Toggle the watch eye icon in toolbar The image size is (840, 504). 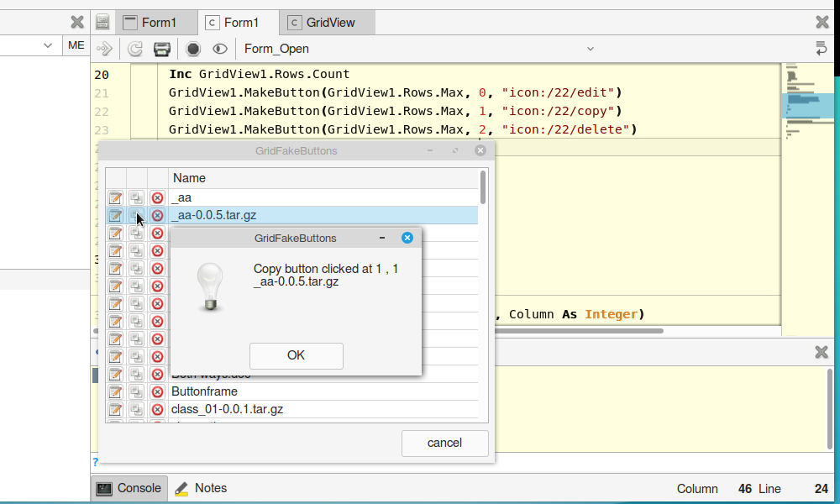click(x=220, y=49)
